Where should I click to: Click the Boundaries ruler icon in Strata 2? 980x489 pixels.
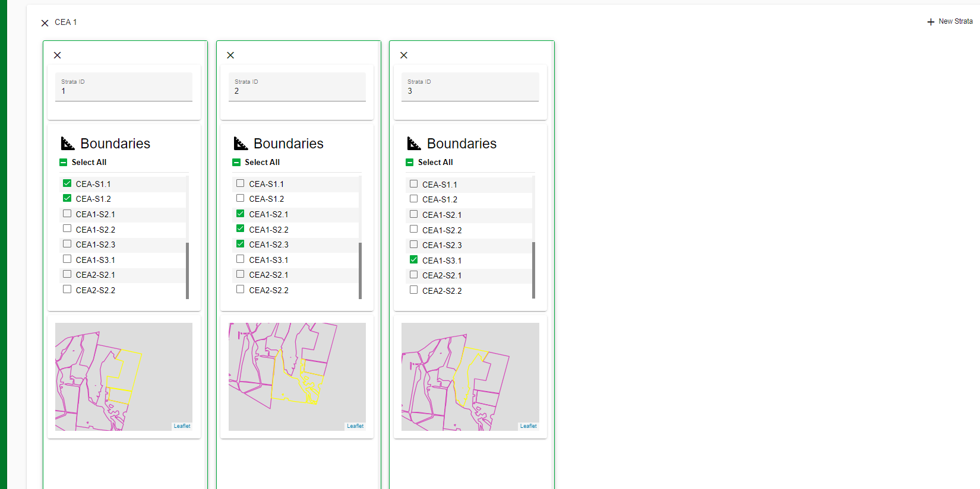point(241,144)
